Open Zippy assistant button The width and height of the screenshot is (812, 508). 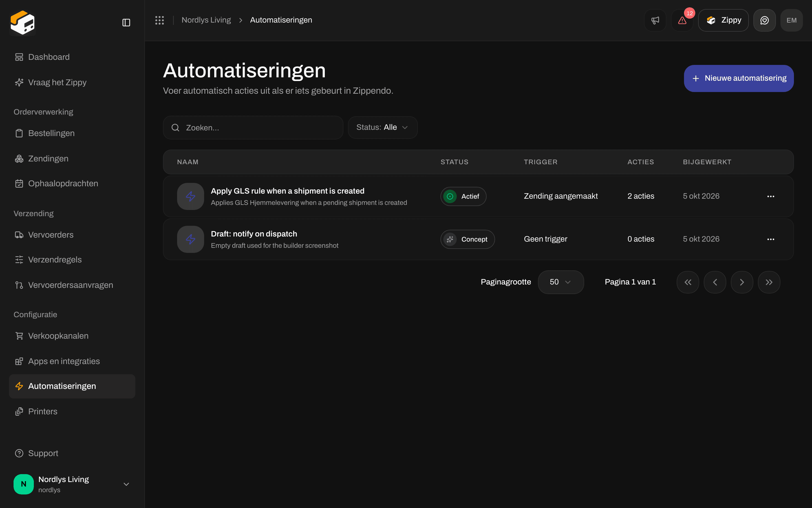point(723,20)
